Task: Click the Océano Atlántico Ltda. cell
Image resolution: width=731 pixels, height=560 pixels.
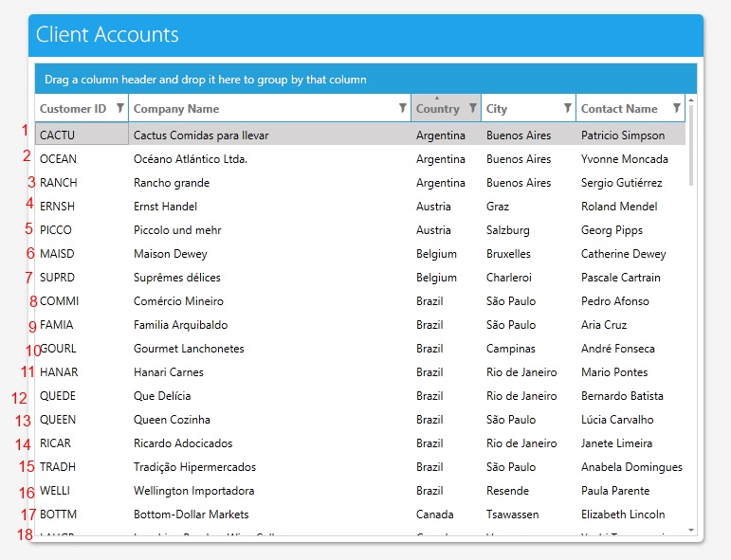Action: click(190, 159)
